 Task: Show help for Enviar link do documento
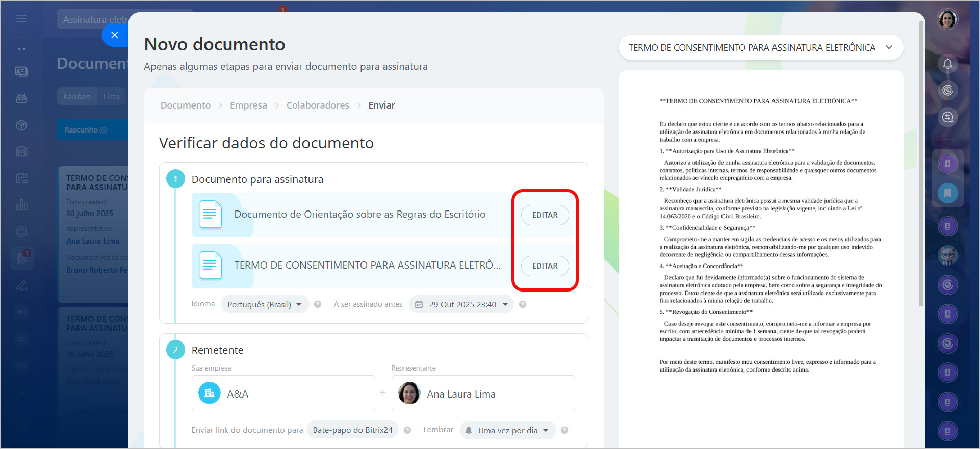tap(407, 430)
